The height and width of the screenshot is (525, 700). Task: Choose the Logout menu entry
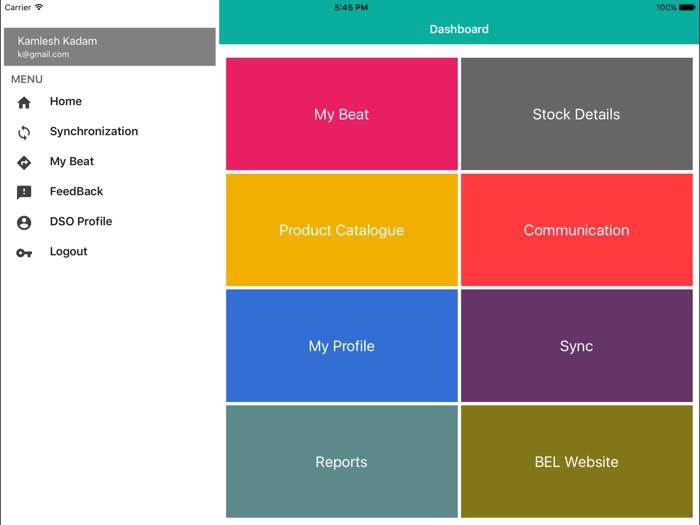click(69, 251)
